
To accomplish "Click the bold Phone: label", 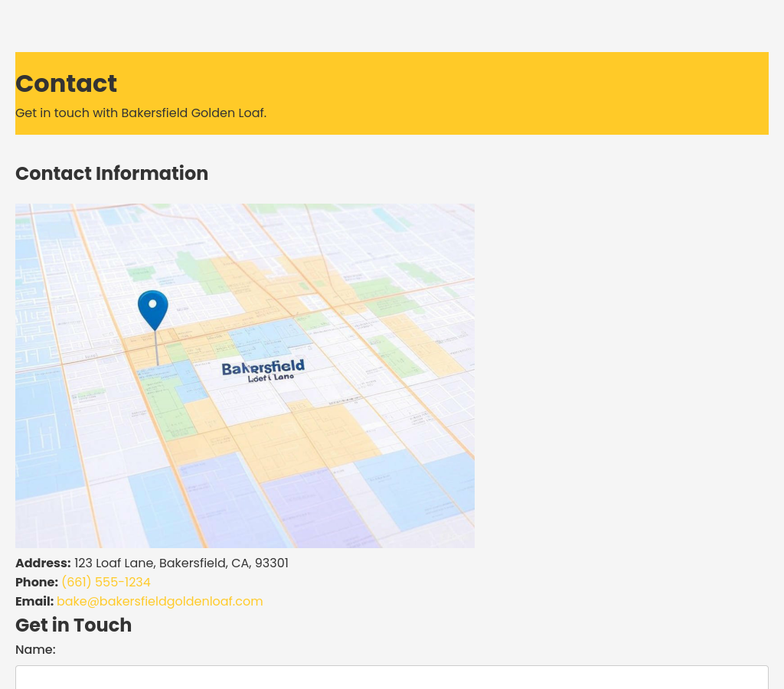I will click(37, 583).
